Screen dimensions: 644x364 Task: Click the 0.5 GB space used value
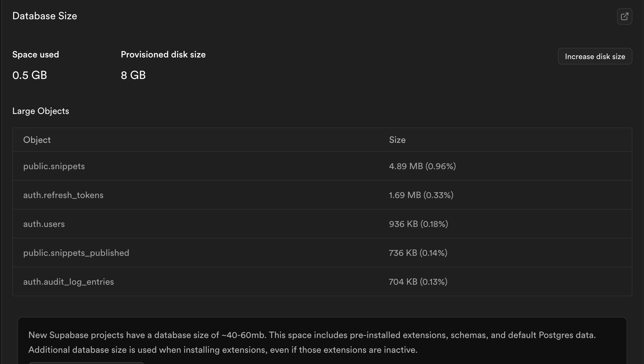(30, 75)
